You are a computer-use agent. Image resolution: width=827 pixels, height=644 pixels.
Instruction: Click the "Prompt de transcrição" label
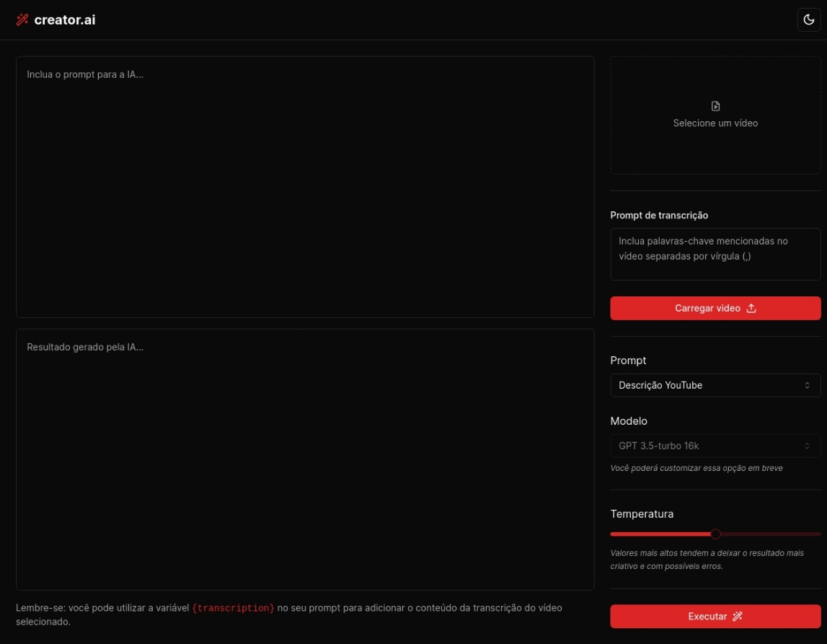(659, 216)
